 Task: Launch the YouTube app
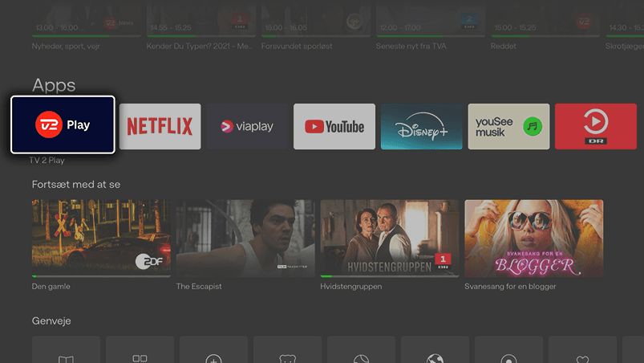click(334, 126)
